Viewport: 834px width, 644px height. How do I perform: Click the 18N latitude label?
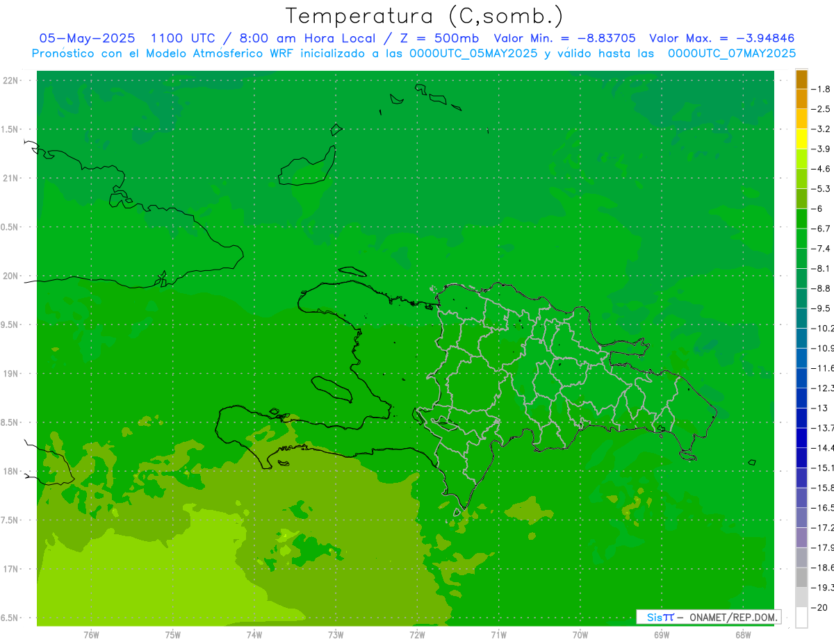(x=10, y=471)
